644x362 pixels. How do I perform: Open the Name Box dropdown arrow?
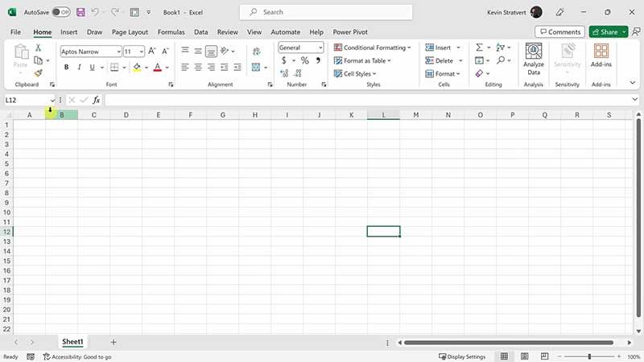click(52, 100)
